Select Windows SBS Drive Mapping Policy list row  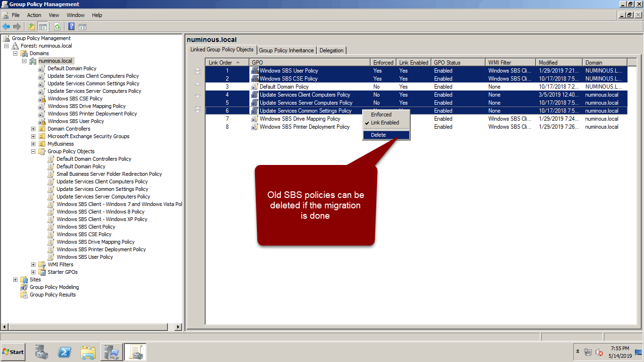coord(416,119)
